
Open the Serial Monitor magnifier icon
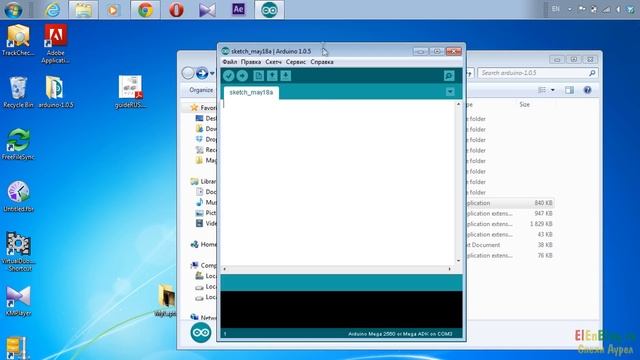pyautogui.click(x=449, y=76)
